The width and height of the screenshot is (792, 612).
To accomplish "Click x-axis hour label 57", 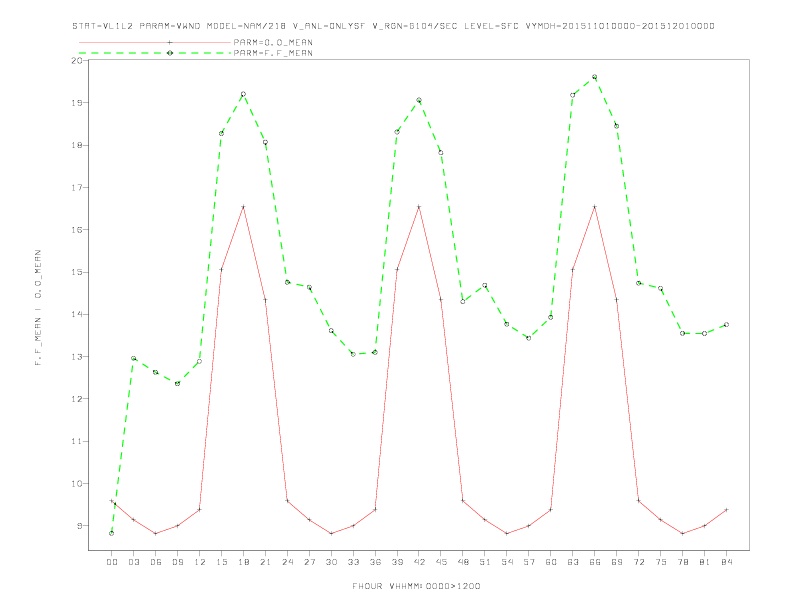I will (x=529, y=562).
